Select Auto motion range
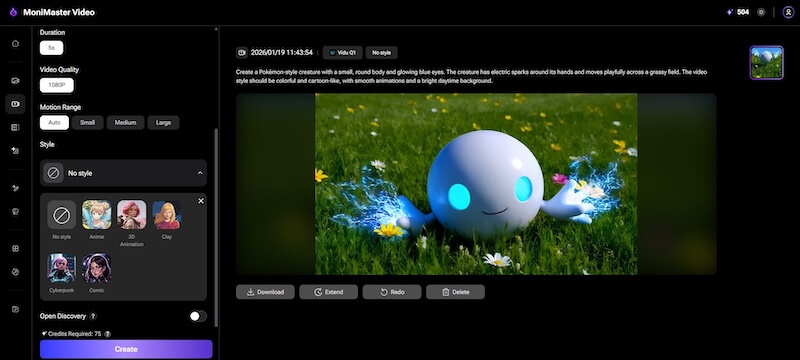Viewport: 800px width, 360px height. (x=54, y=123)
